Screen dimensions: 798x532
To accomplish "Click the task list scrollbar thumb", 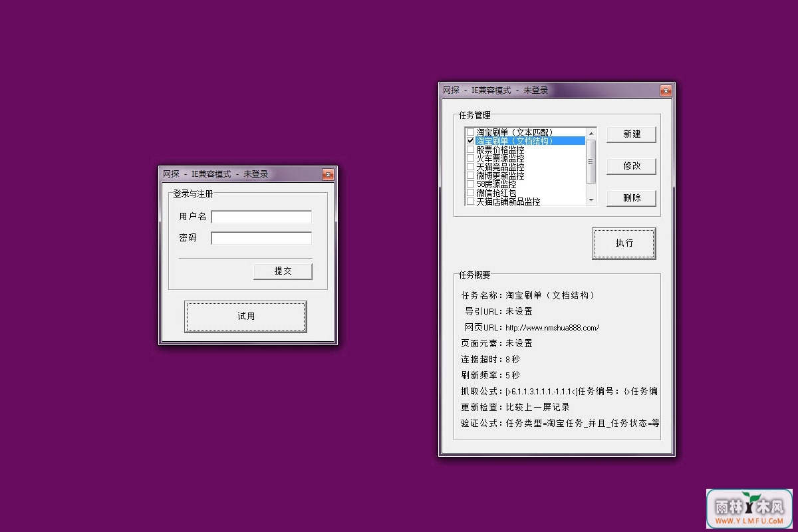I will point(591,162).
